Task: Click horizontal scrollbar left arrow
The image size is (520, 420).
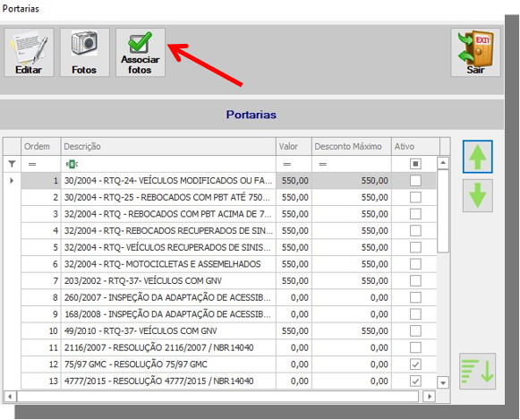Action: tap(10, 397)
